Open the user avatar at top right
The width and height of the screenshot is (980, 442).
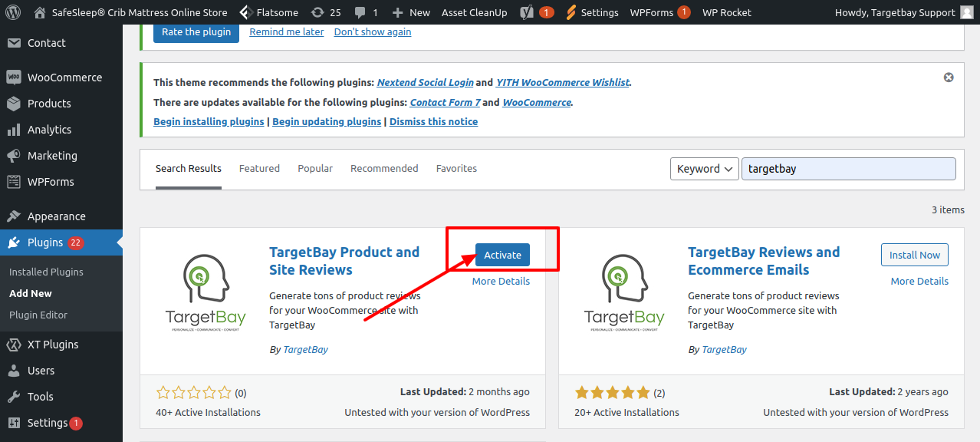[967, 12]
